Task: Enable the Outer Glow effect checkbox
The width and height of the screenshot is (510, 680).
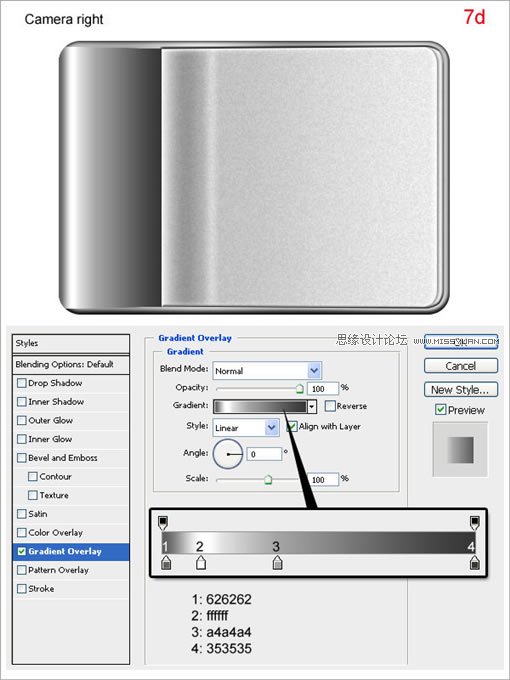Action: click(22, 421)
